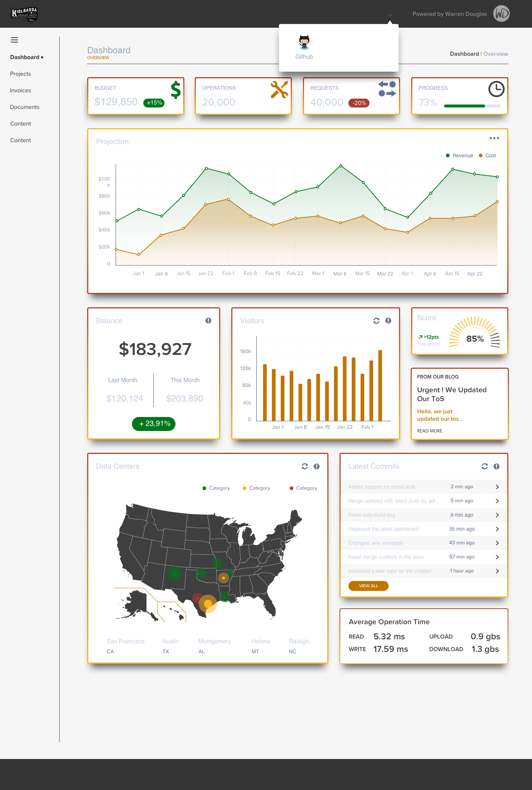The image size is (532, 790).
Task: Go to Projects in the sidebar
Action: [x=21, y=74]
